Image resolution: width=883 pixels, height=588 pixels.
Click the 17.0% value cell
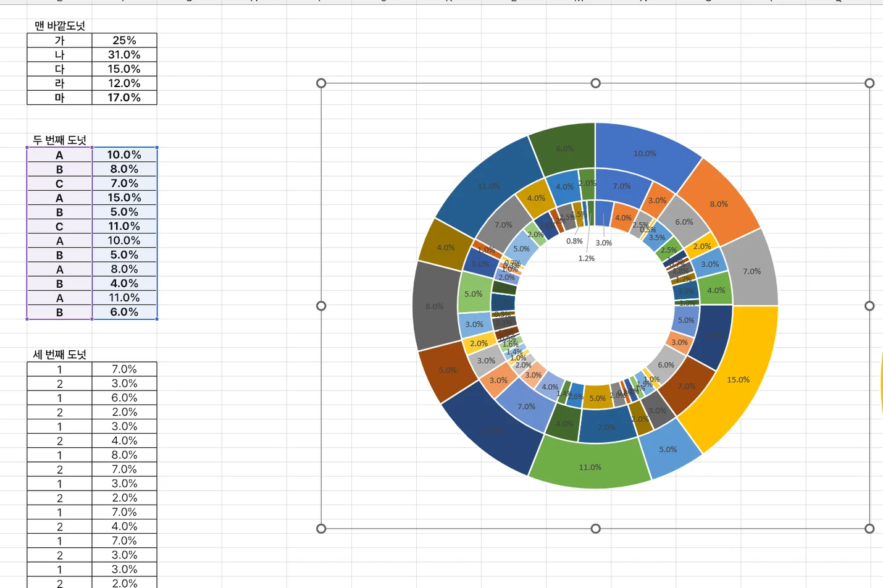(x=124, y=97)
